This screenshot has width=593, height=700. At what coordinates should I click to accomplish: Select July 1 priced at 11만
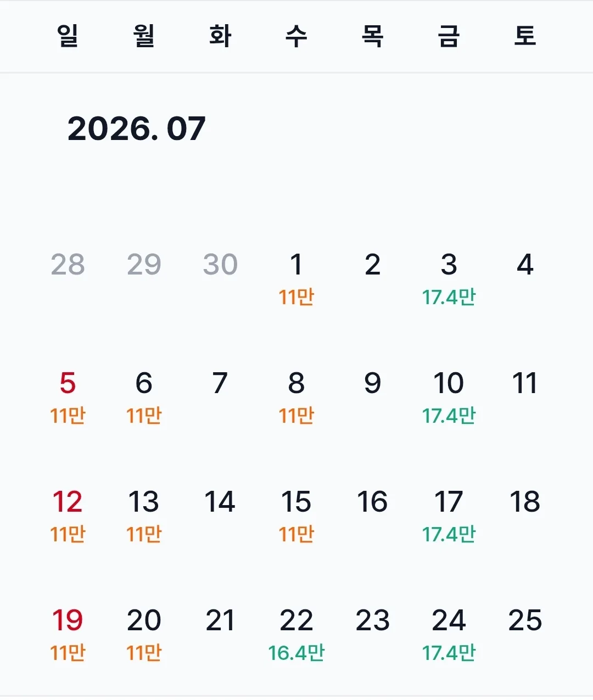[296, 279]
